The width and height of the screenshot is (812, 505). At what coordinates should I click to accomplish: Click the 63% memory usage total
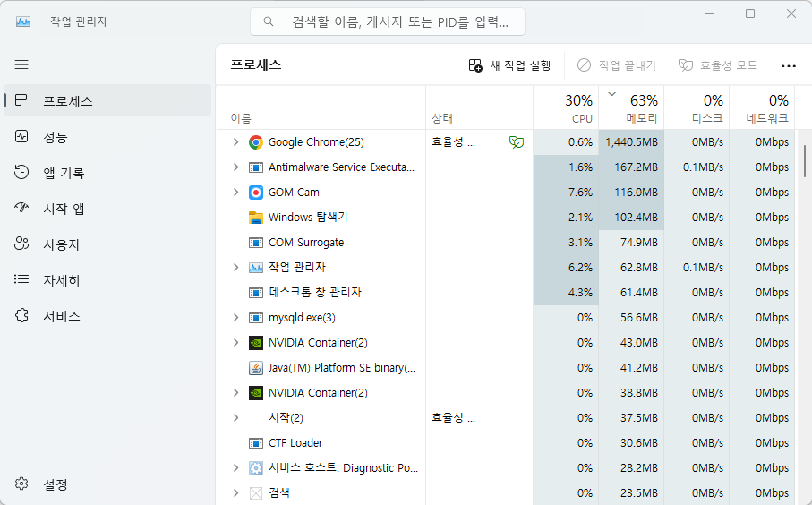point(644,100)
